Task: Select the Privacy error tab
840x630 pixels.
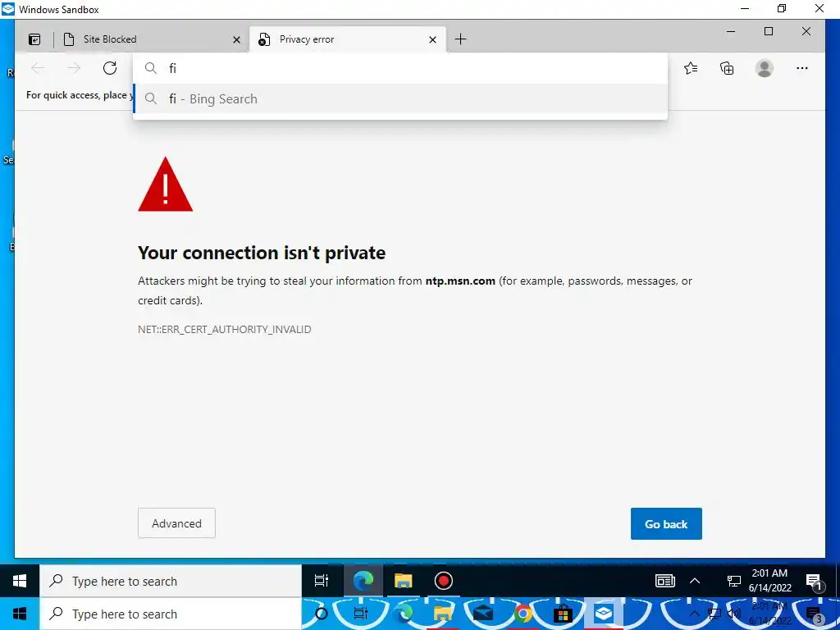Action: tap(348, 39)
